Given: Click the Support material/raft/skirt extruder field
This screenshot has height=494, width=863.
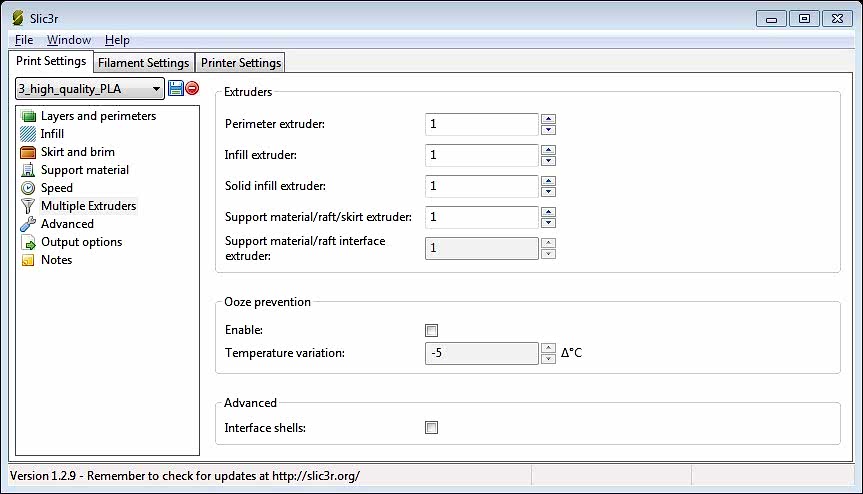Looking at the screenshot, I should click(x=482, y=217).
